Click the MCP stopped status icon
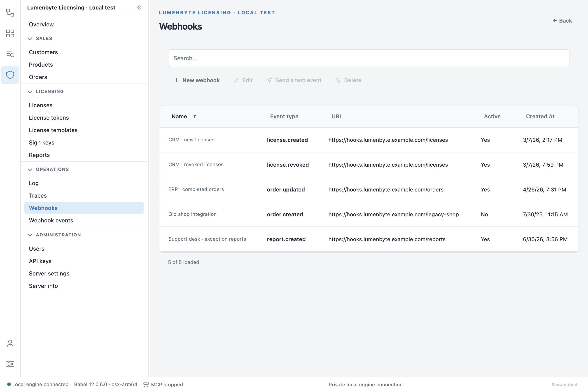Screen dimensions: 588x392 (x=146, y=385)
